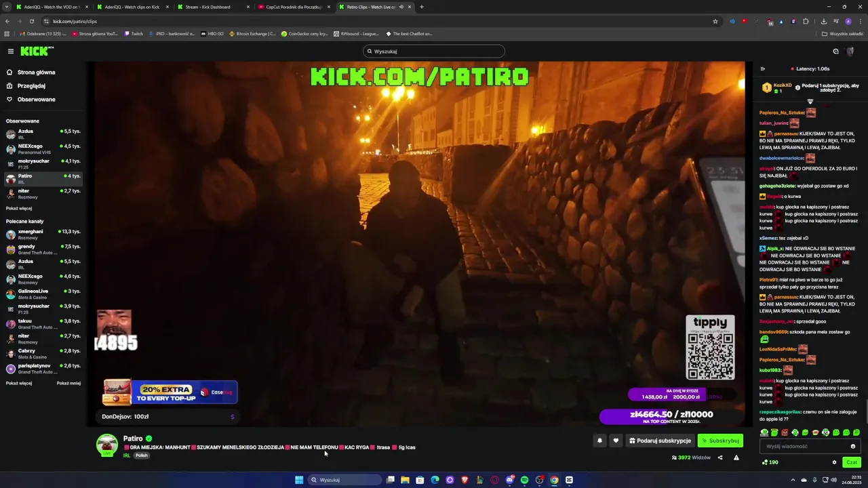Open HBO GO bookmark
The height and width of the screenshot is (488, 868).
coord(212,33)
